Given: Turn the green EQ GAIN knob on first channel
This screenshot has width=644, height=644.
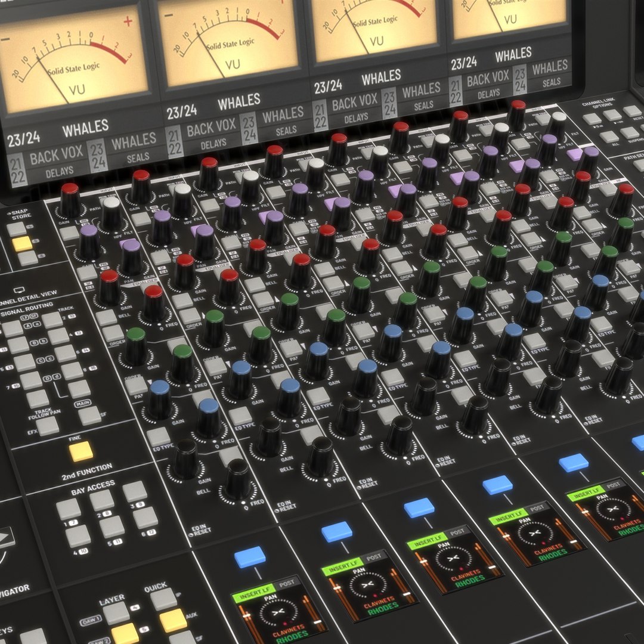Looking at the screenshot, I should 136,346.
